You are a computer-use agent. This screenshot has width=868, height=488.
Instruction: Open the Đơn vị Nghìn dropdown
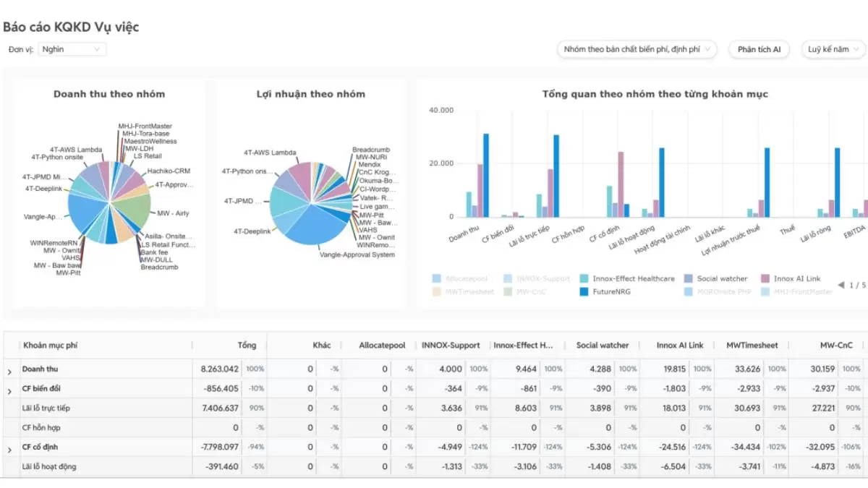[x=72, y=49]
